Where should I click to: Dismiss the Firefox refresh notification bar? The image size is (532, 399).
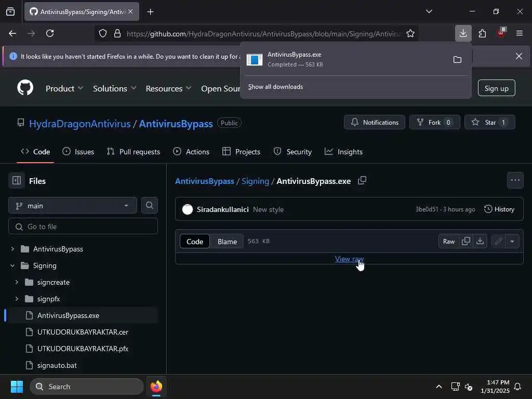point(519,56)
